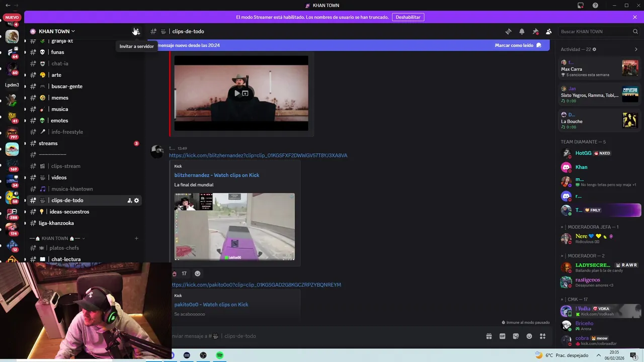The image size is (644, 362).
Task: Click the Invite to server icon
Action: [136, 31]
